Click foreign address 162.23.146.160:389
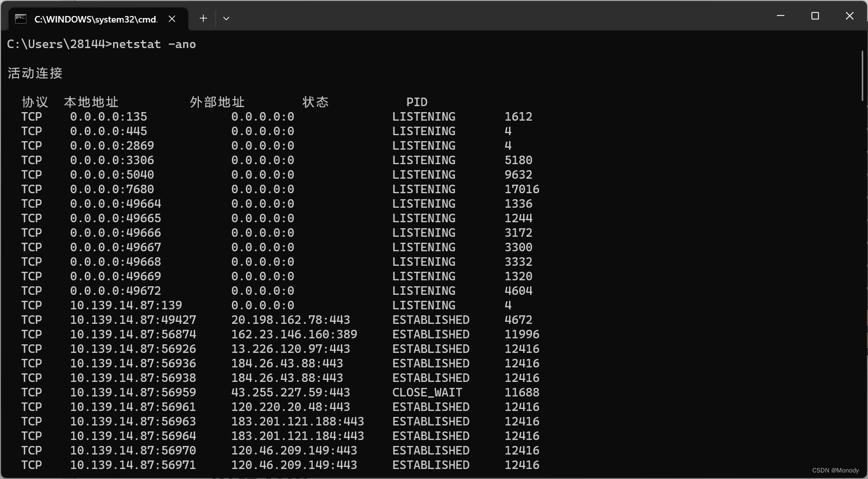Viewport: 868px width, 479px height. 294,334
